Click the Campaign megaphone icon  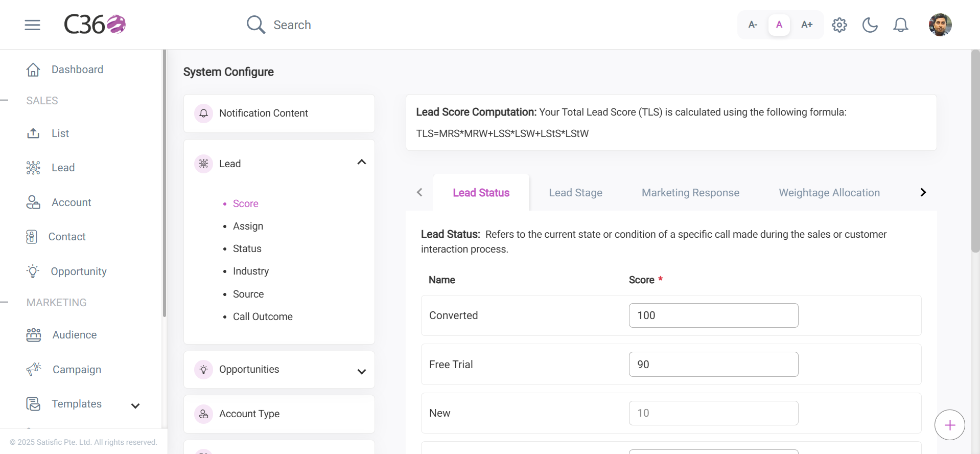point(34,369)
